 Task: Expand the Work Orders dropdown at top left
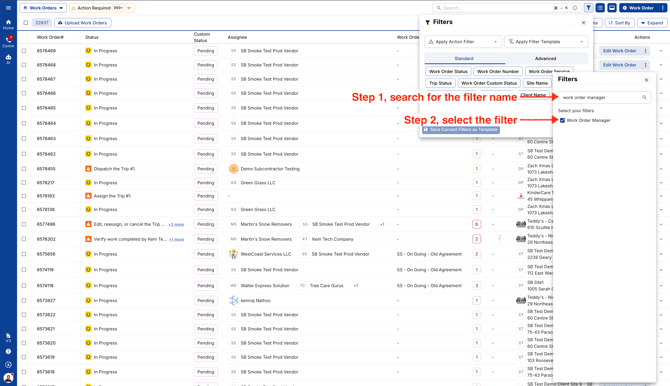pos(43,8)
